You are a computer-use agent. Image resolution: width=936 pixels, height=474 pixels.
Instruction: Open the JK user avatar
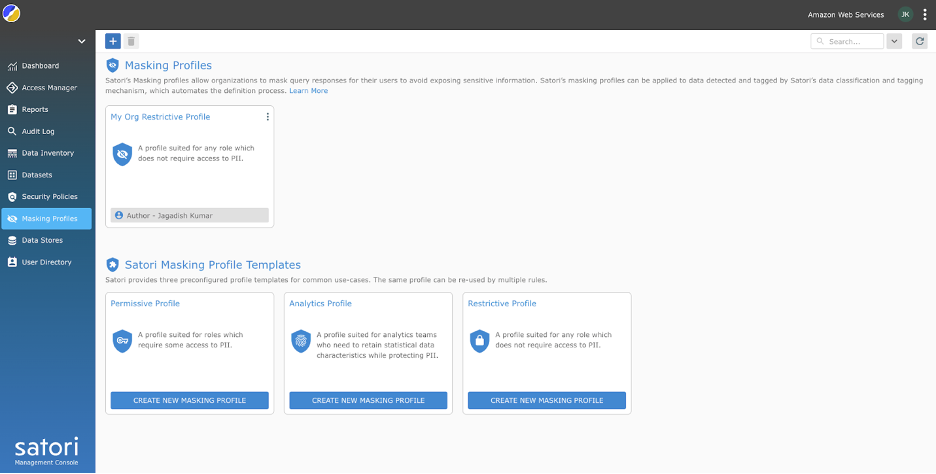coord(906,14)
